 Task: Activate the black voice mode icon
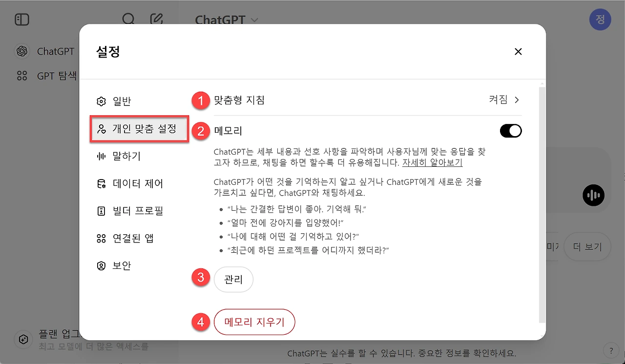coord(593,196)
